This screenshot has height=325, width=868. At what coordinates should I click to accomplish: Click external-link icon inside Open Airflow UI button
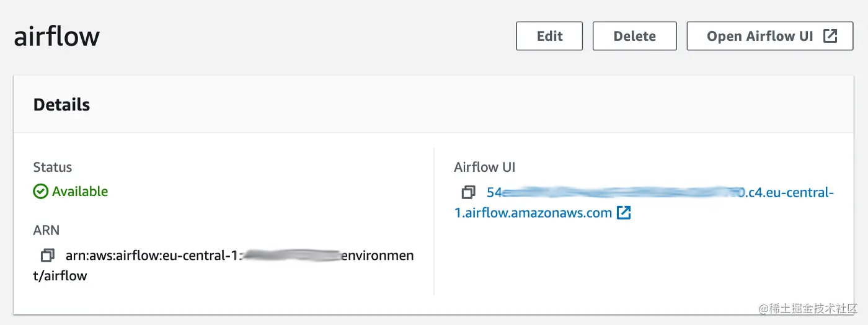pyautogui.click(x=830, y=36)
